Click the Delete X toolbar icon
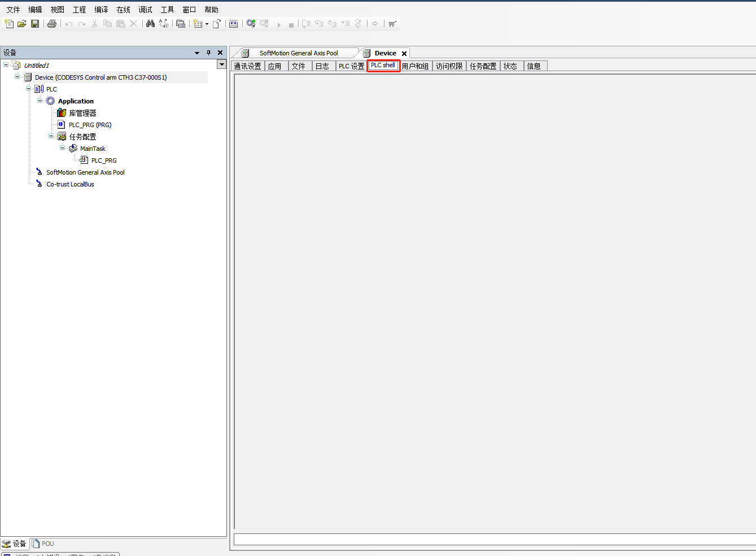756x556 pixels. point(133,24)
